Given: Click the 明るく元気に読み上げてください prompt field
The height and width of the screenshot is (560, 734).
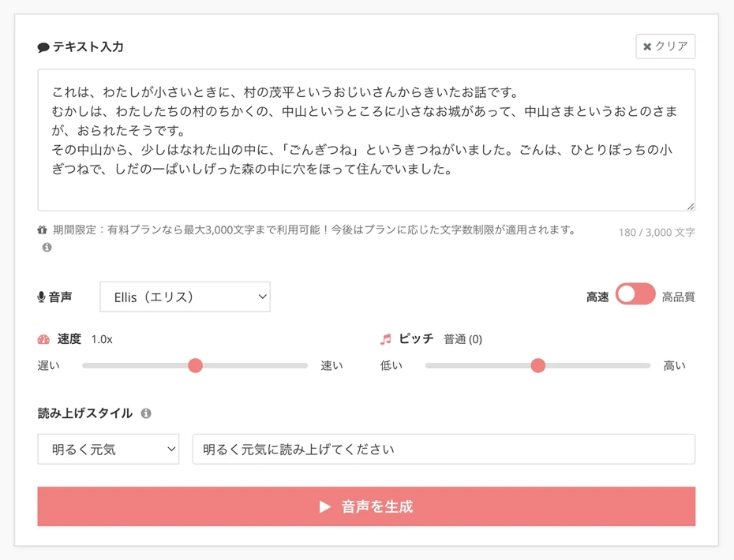Looking at the screenshot, I should click(442, 448).
